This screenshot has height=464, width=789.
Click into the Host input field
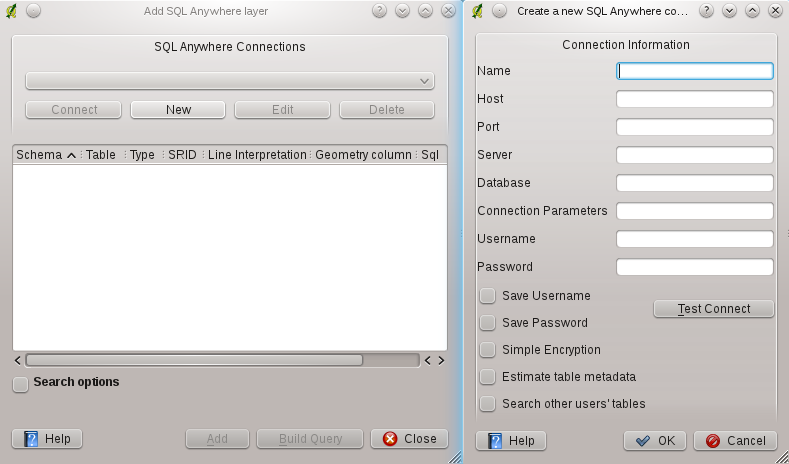coord(694,99)
